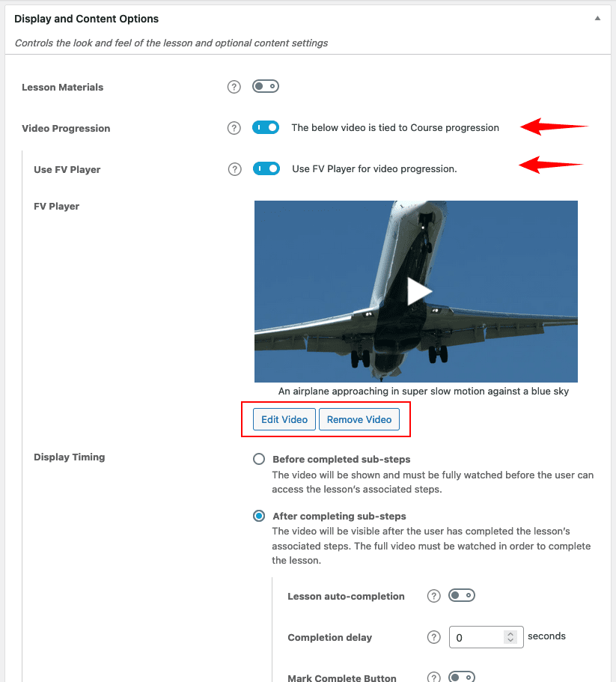Open help for Lesson auto-completion
The height and width of the screenshot is (682, 616).
433,596
